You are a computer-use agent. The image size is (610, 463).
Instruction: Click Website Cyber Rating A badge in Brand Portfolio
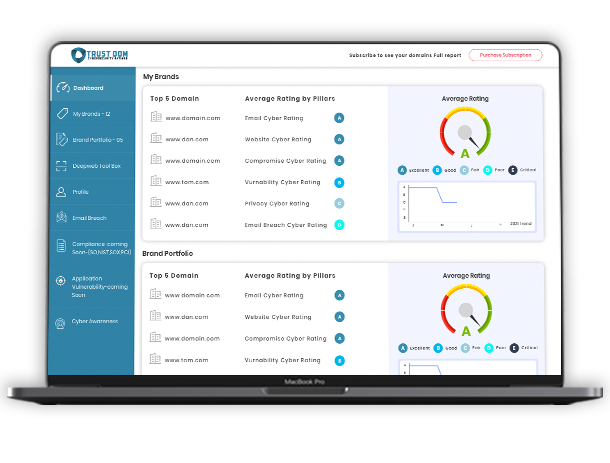(340, 317)
